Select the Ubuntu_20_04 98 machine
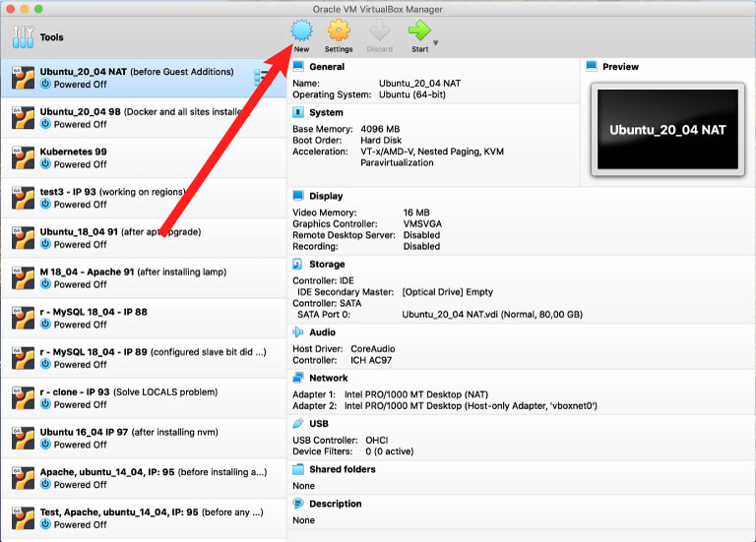This screenshot has width=756, height=542. 144,118
